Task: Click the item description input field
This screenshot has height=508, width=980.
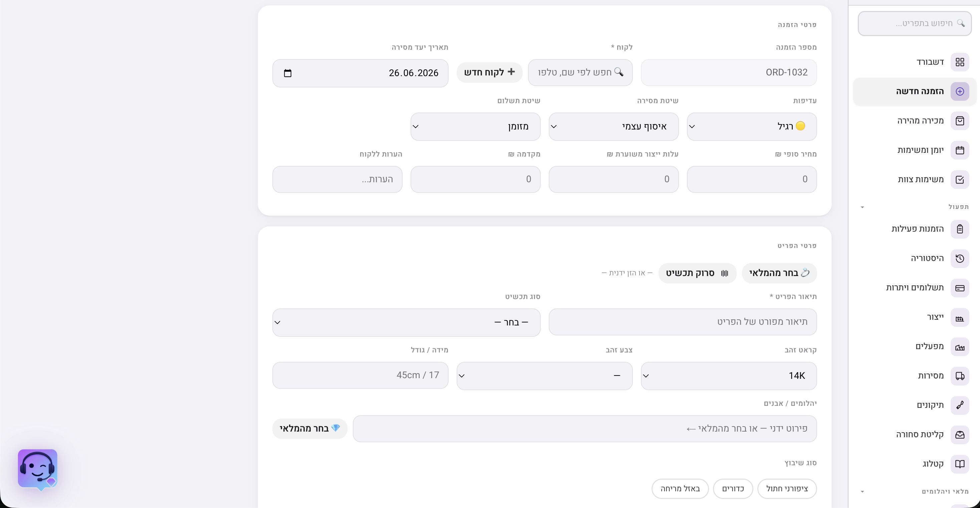Action: coord(683,322)
